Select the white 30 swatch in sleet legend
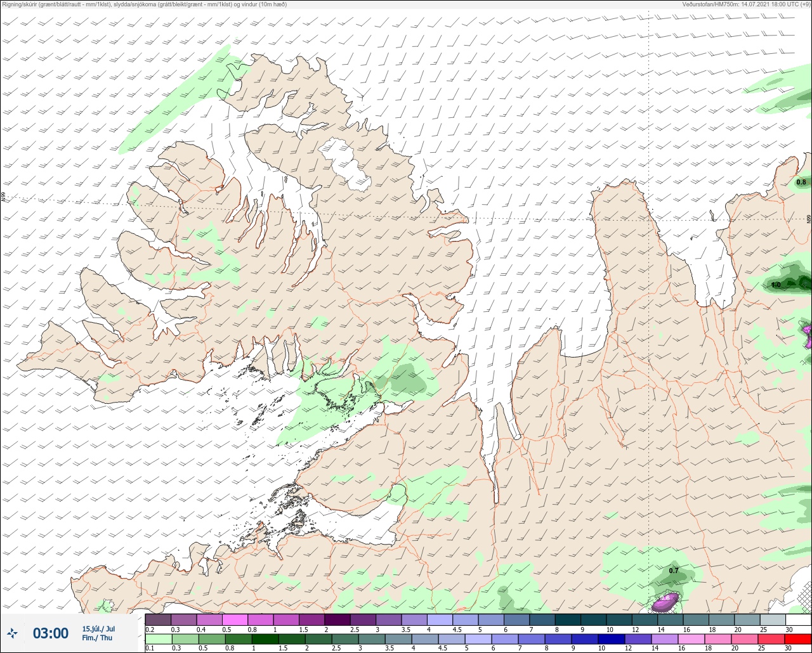Screen dimensions: 812x653 (x=798, y=619)
